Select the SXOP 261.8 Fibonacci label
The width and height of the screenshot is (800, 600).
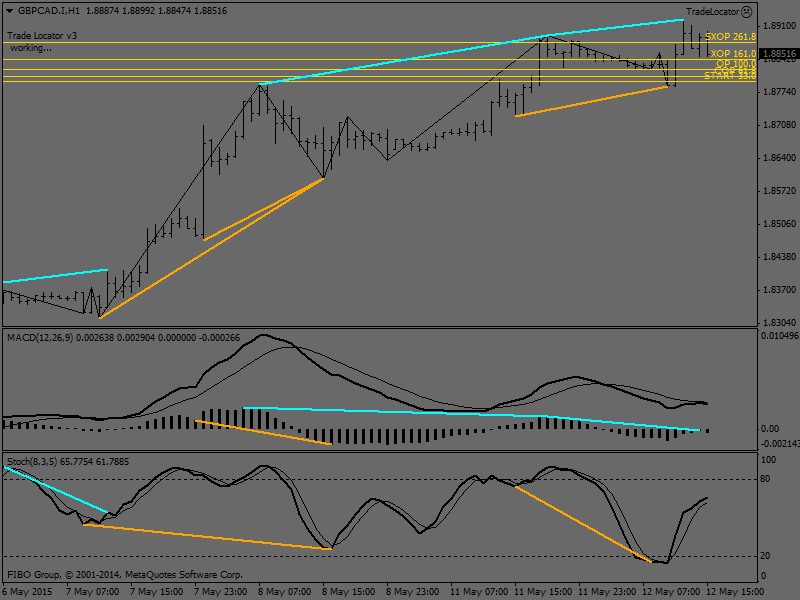730,37
